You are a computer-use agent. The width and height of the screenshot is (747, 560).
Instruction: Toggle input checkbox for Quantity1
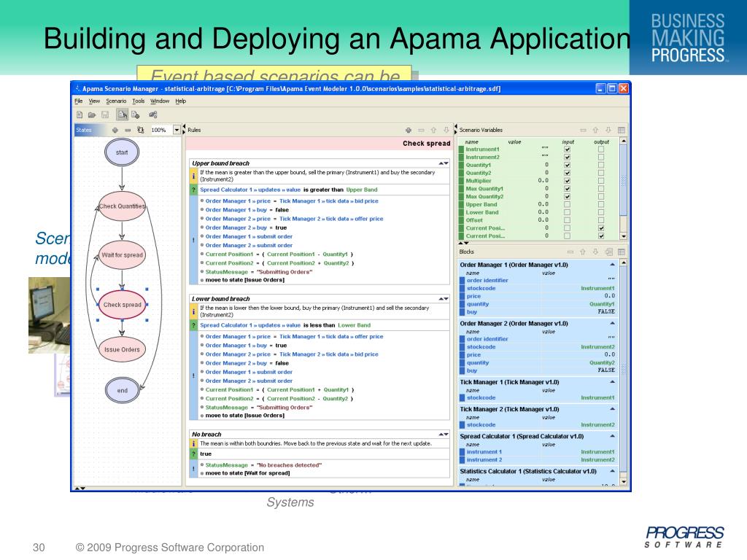point(567,165)
